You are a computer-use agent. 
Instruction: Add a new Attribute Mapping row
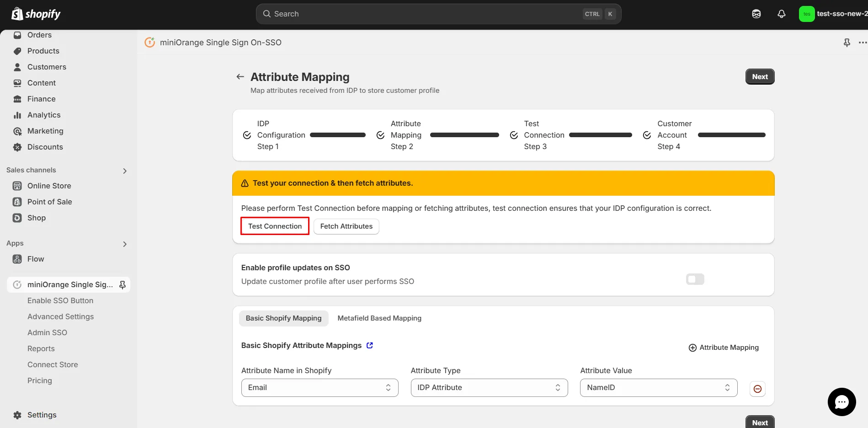point(724,348)
